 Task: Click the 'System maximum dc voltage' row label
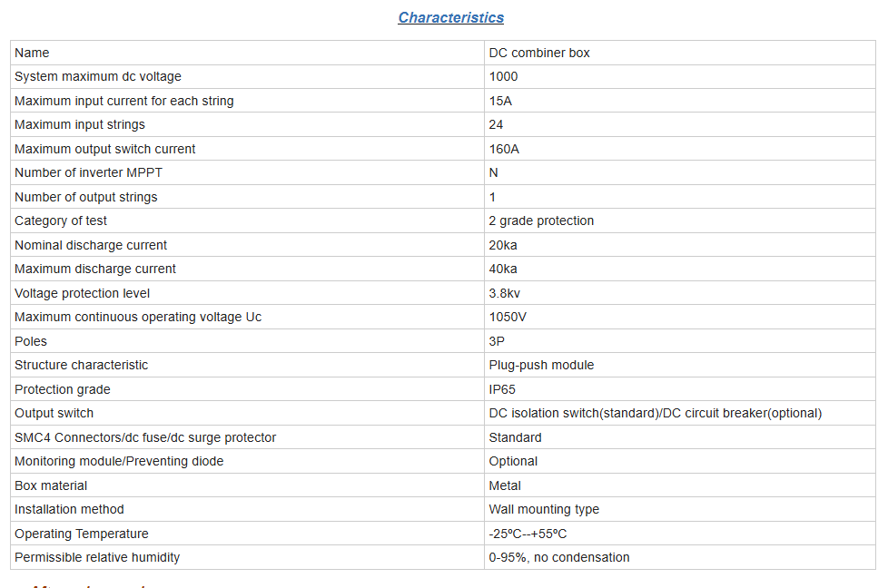(98, 76)
